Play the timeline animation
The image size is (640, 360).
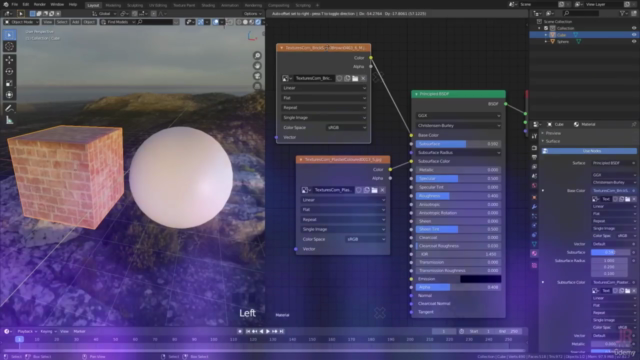(x=268, y=331)
